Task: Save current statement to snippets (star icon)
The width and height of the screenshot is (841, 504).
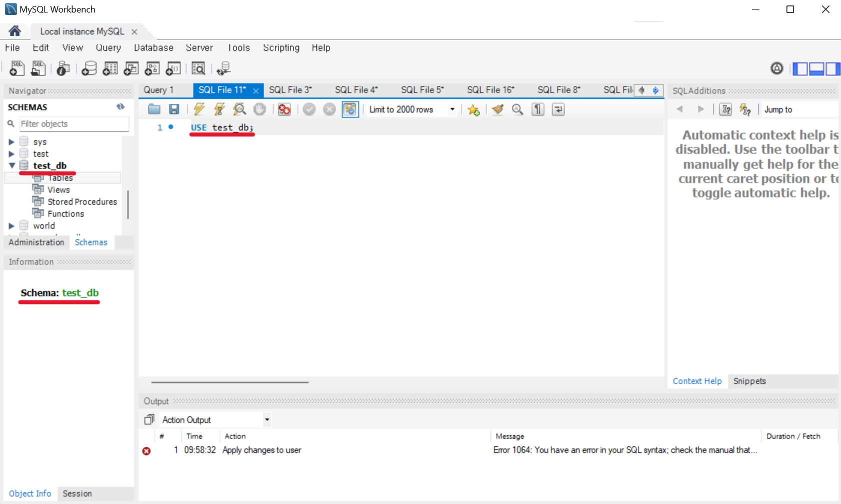Action: pyautogui.click(x=473, y=109)
